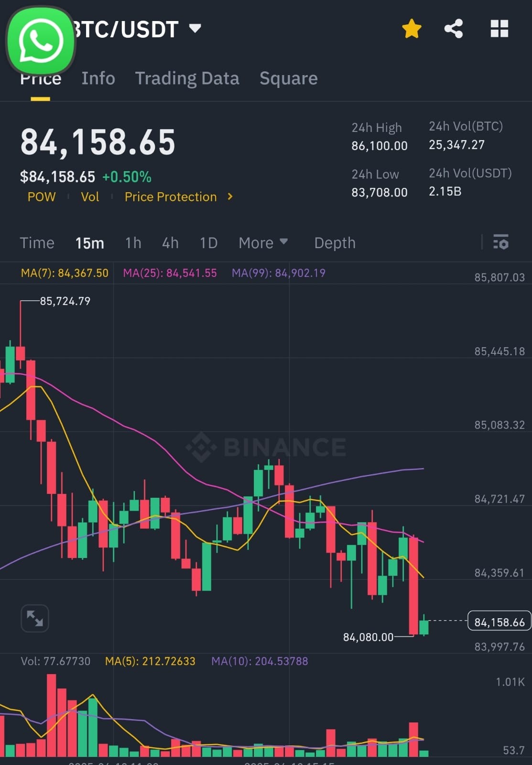Tap the current price label 84,158.66
Screen dimensions: 532x765
coord(499,622)
